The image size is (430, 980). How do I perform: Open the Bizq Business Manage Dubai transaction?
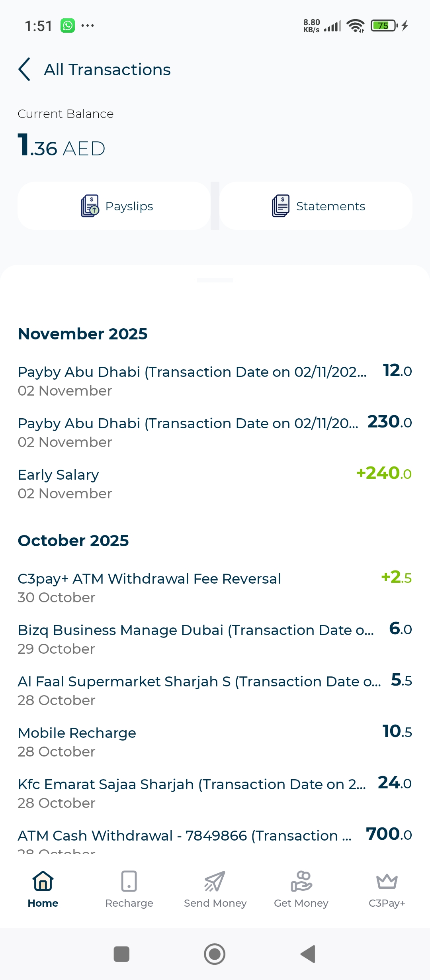point(215,639)
